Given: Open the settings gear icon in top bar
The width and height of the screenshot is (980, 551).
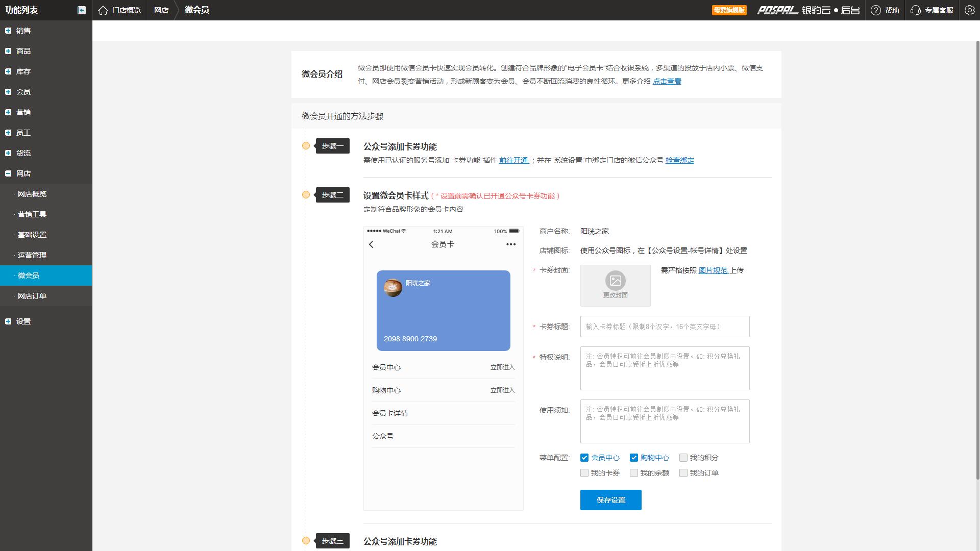Looking at the screenshot, I should [970, 10].
